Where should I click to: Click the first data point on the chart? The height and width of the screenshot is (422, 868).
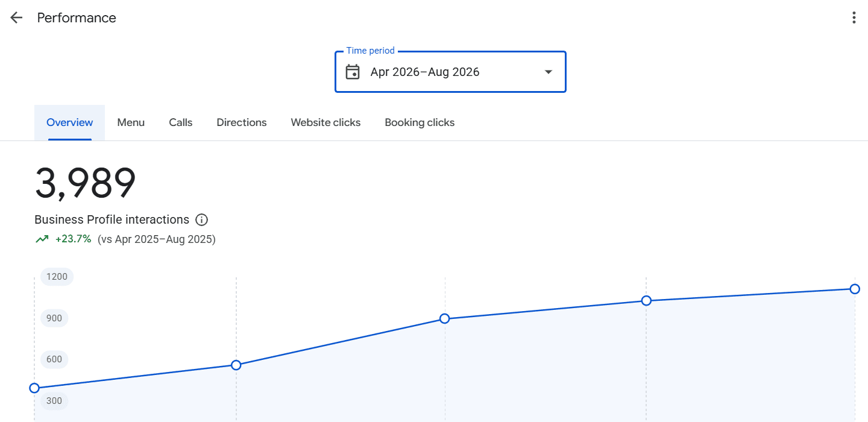(34, 388)
